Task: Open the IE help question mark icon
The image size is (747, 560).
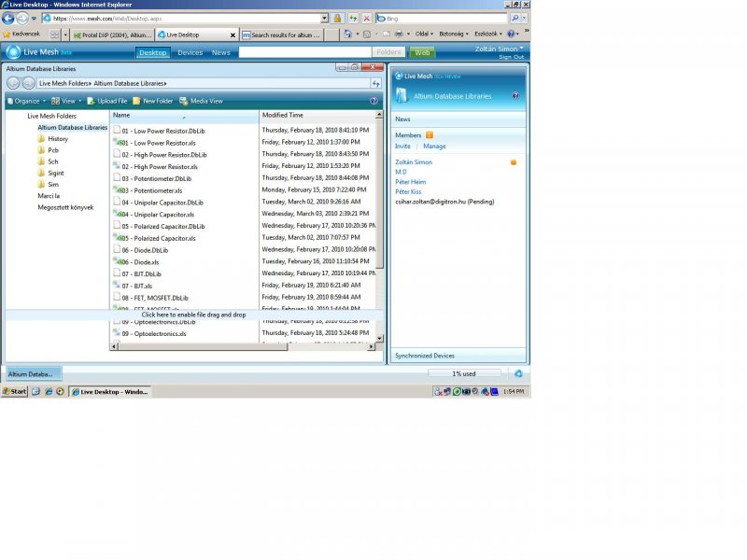Action: (511, 35)
